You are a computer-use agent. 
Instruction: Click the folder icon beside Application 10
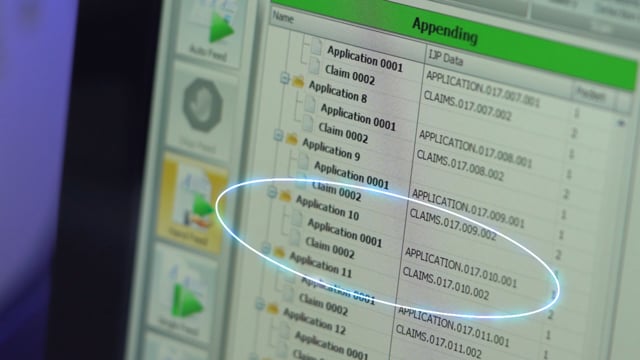click(285, 196)
